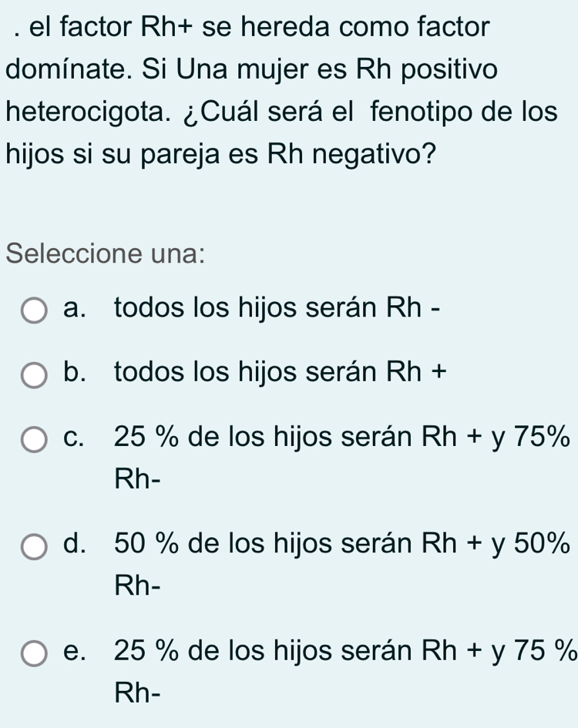Click the 'Rh-' text under option d

[x=139, y=584]
